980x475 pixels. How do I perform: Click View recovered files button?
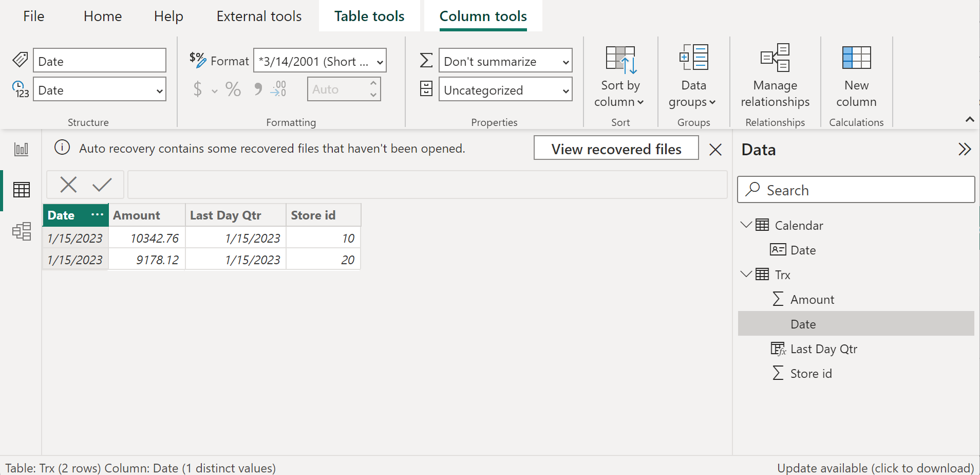coord(616,148)
